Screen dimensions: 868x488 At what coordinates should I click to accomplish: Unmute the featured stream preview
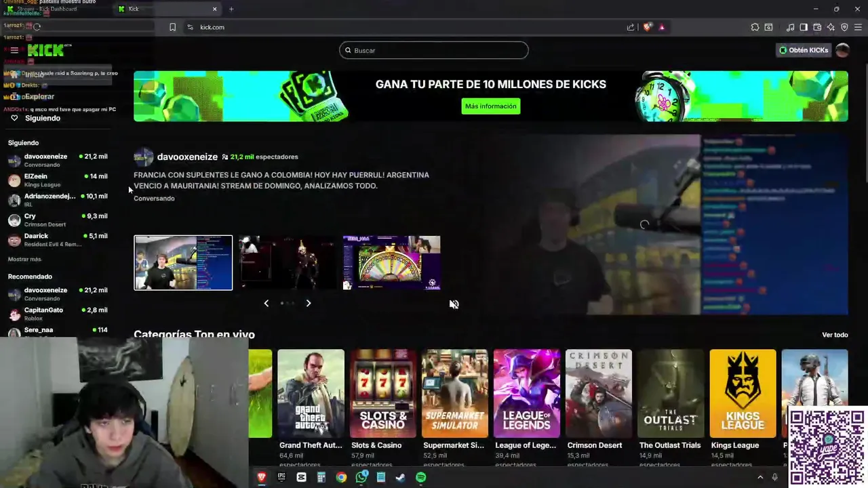pyautogui.click(x=454, y=304)
